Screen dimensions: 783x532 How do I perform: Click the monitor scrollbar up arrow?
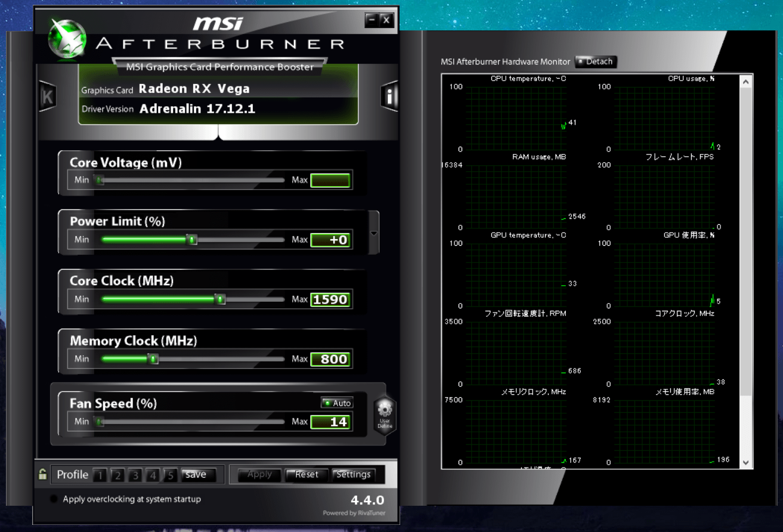(x=745, y=82)
